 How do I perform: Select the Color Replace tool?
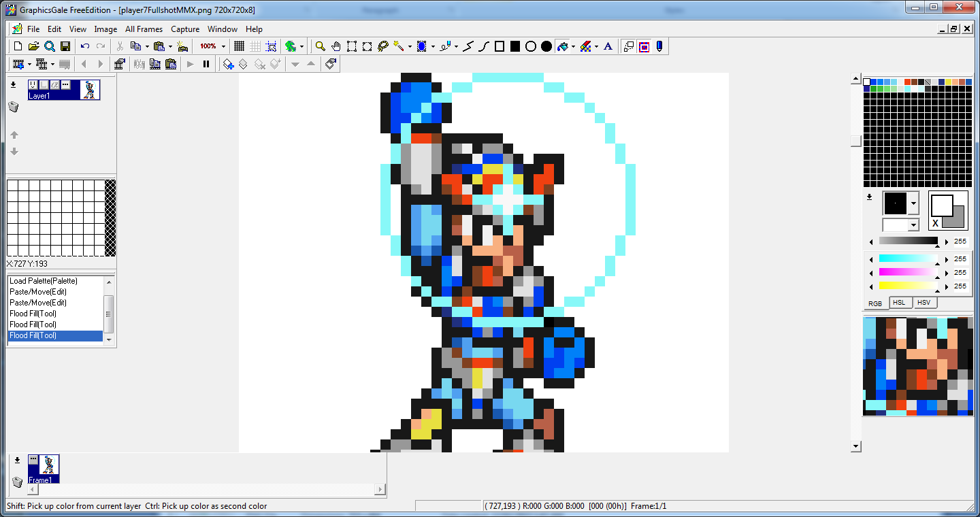coord(585,46)
